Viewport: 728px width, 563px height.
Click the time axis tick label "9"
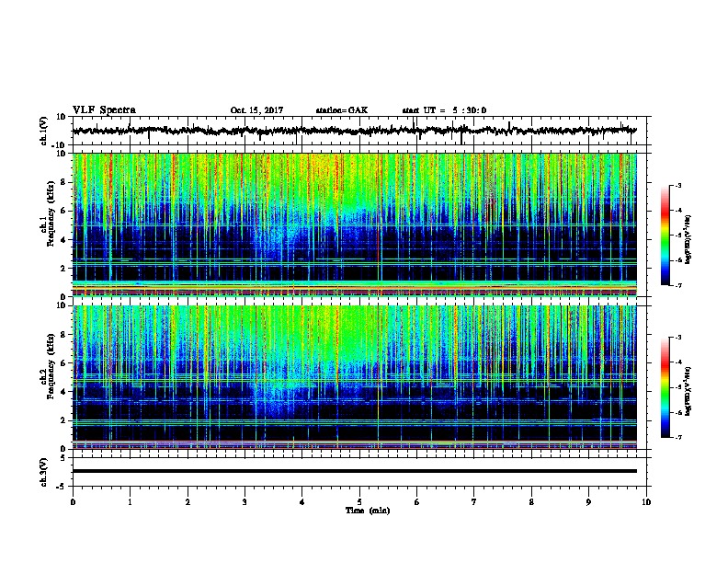(588, 502)
